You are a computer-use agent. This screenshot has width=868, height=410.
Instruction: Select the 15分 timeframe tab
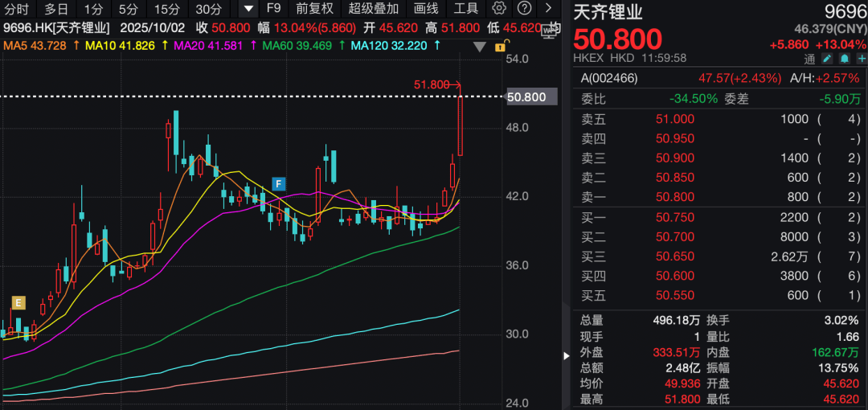[x=167, y=9]
